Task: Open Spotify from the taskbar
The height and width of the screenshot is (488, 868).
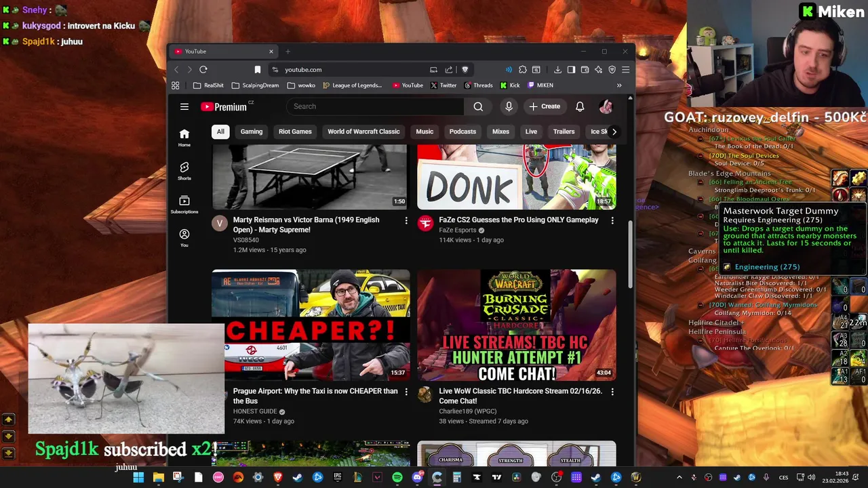Action: 397,478
